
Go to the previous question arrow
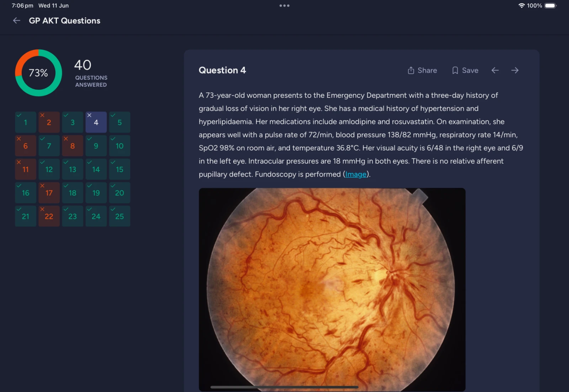click(495, 70)
